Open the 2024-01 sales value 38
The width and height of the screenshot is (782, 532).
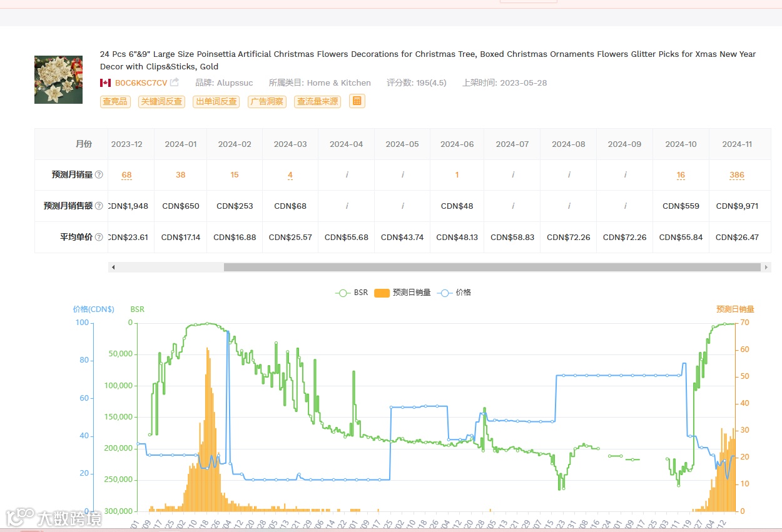click(181, 175)
